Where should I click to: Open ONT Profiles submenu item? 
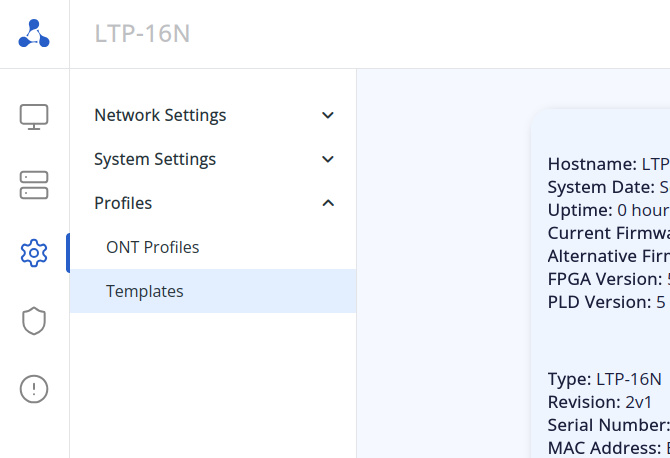(153, 247)
